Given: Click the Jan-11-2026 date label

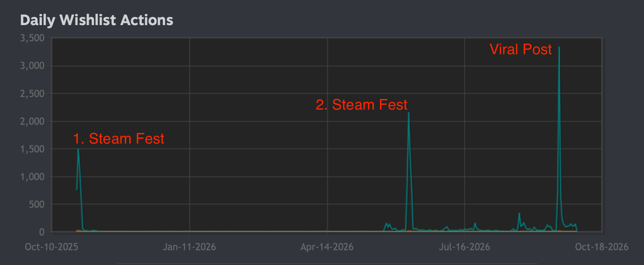Looking at the screenshot, I should [x=189, y=247].
